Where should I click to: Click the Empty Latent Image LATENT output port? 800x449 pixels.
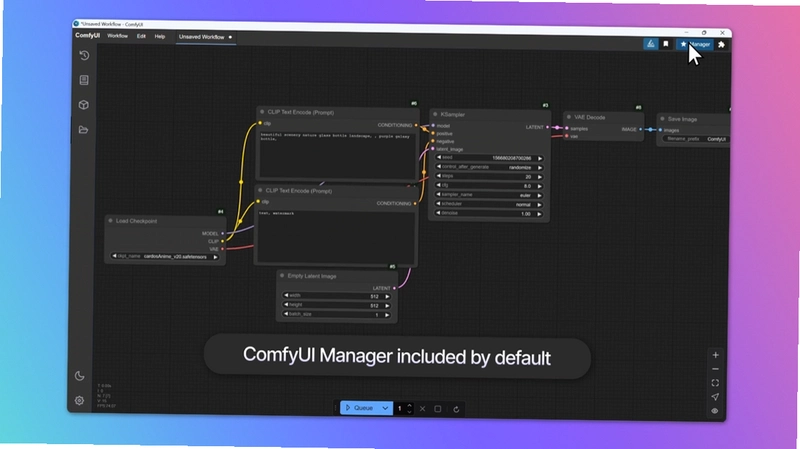394,288
